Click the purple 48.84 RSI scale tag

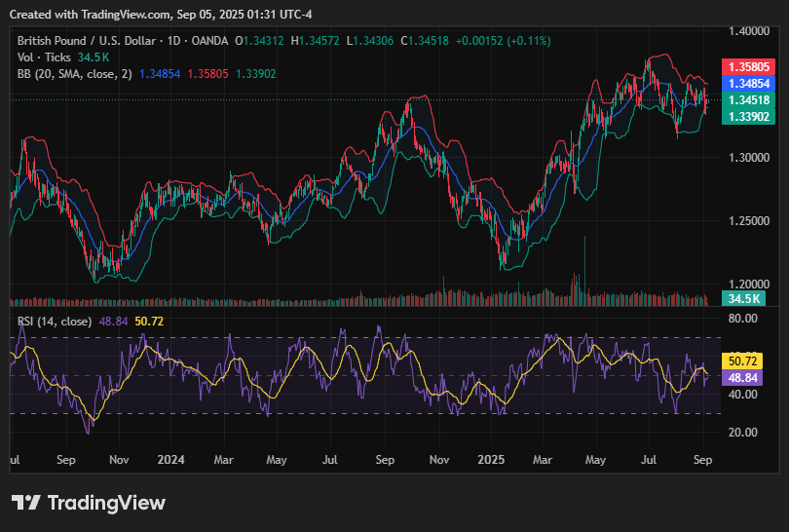[742, 378]
